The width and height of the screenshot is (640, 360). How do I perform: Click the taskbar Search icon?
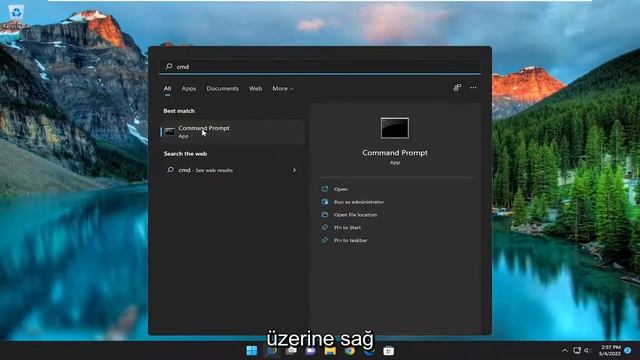271,351
